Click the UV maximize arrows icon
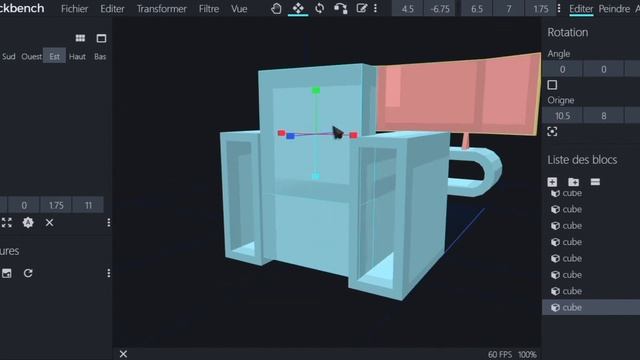The width and height of the screenshot is (640, 360). [x=7, y=222]
